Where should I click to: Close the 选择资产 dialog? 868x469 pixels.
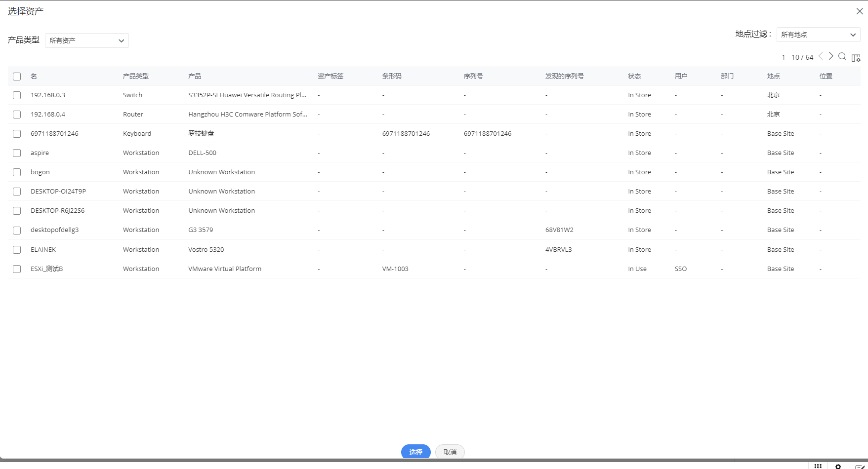(860, 11)
